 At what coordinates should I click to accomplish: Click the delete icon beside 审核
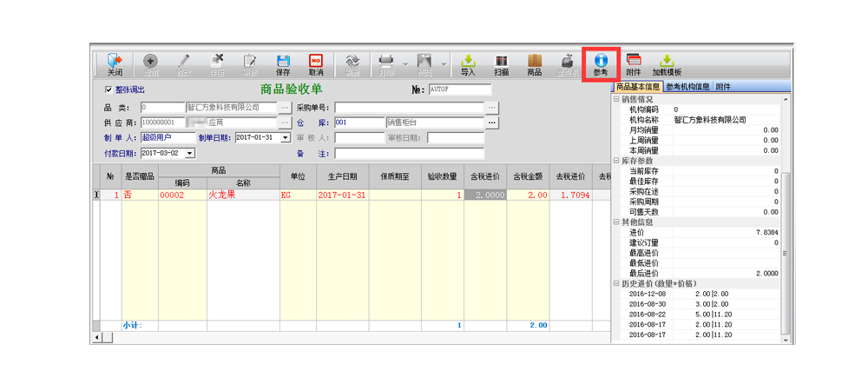tap(217, 65)
